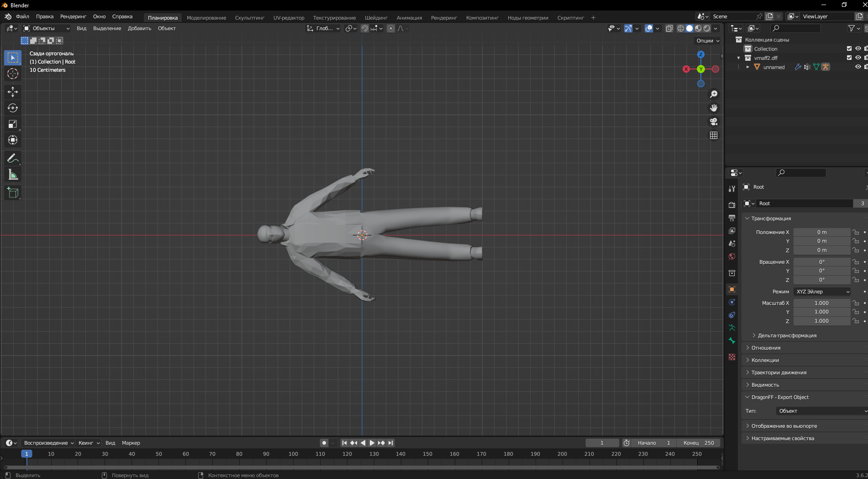Switch to the Моделирование workspace tab
The width and height of the screenshot is (868, 479).
(x=206, y=18)
